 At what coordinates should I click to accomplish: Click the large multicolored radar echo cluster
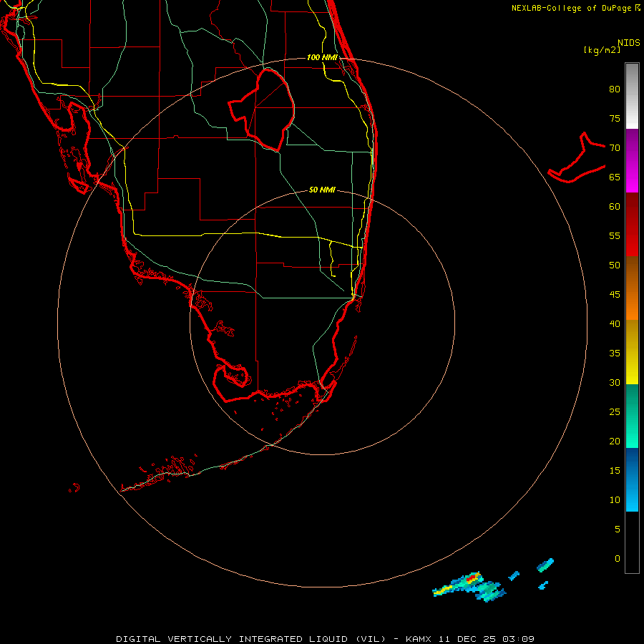469,587
